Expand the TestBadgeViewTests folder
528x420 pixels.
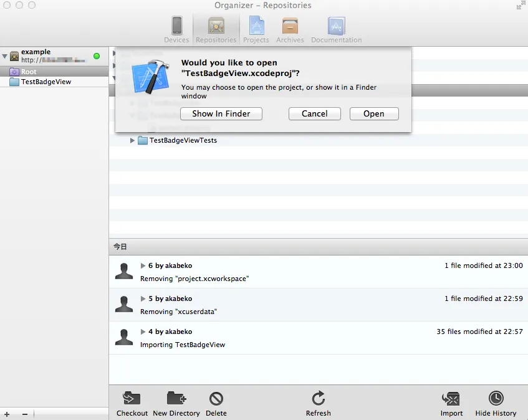[x=132, y=141]
